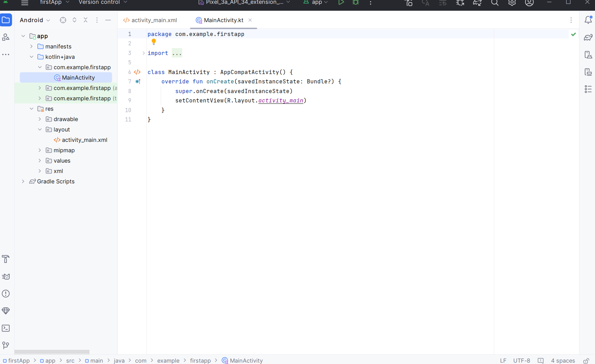Viewport: 595px width, 364px height.
Task: Open the Git branch tool window
Action: coord(6,345)
